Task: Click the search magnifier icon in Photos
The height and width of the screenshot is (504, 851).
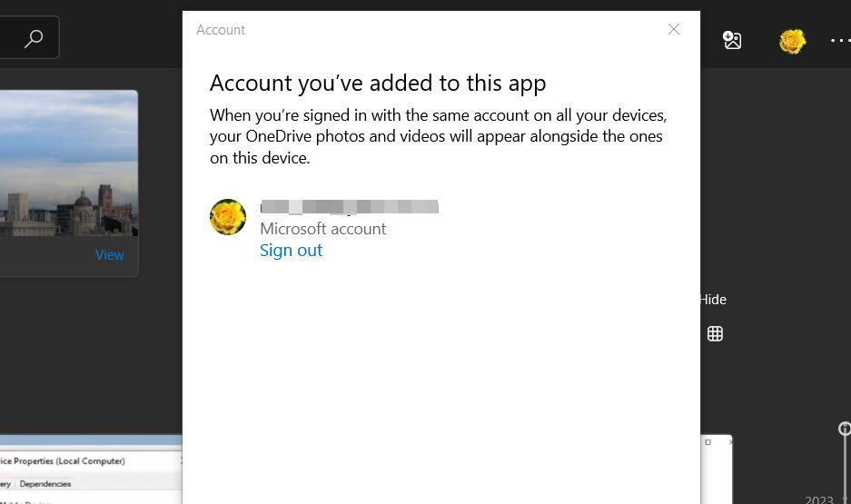Action: tap(34, 38)
